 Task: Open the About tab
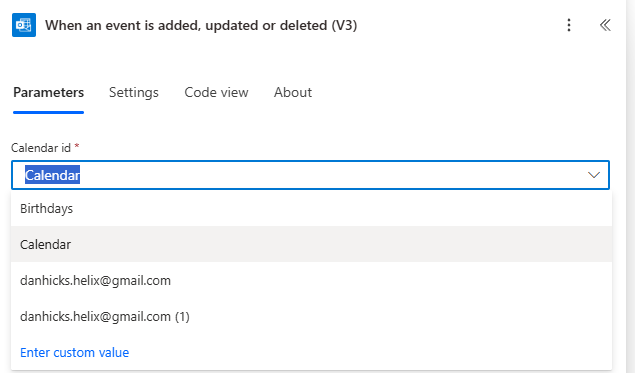tap(293, 92)
